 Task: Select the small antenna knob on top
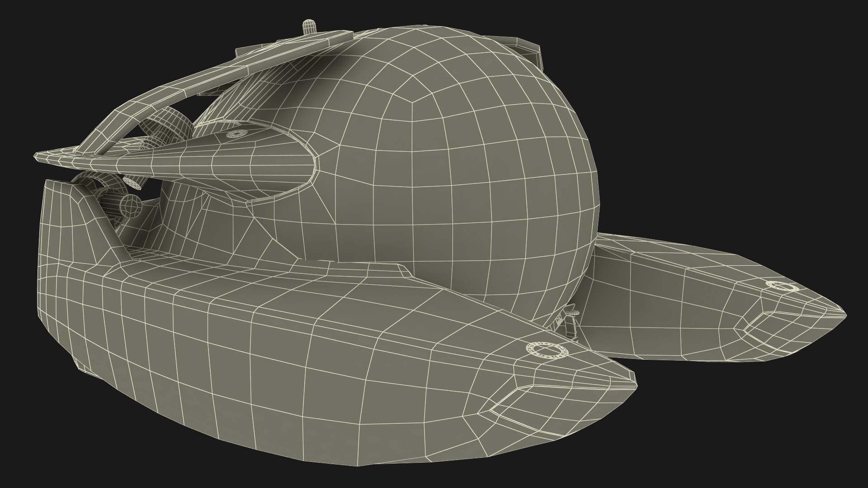309,27
